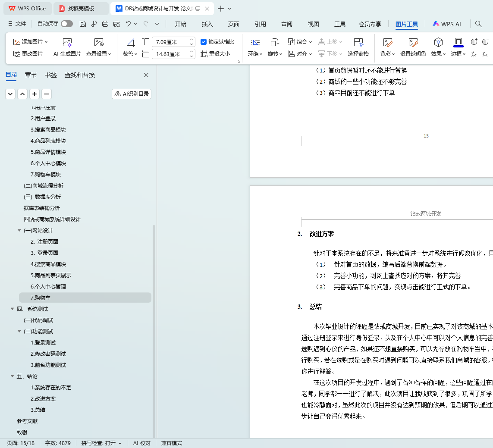Image resolution: width=493 pixels, height=448 pixels.
Task: Open the selection pane tool
Action: pos(358,42)
